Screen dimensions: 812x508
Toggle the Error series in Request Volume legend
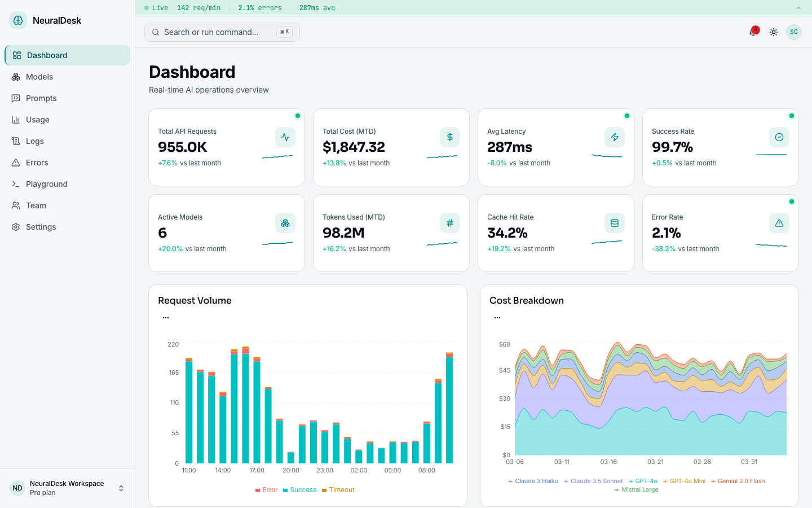click(266, 489)
